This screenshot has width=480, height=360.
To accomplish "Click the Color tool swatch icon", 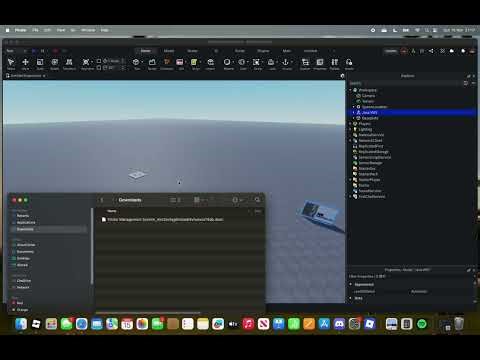I will (242, 62).
